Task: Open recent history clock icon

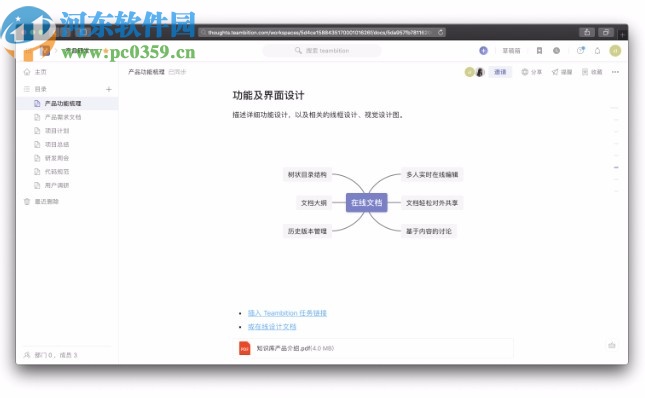Action: tap(556, 51)
